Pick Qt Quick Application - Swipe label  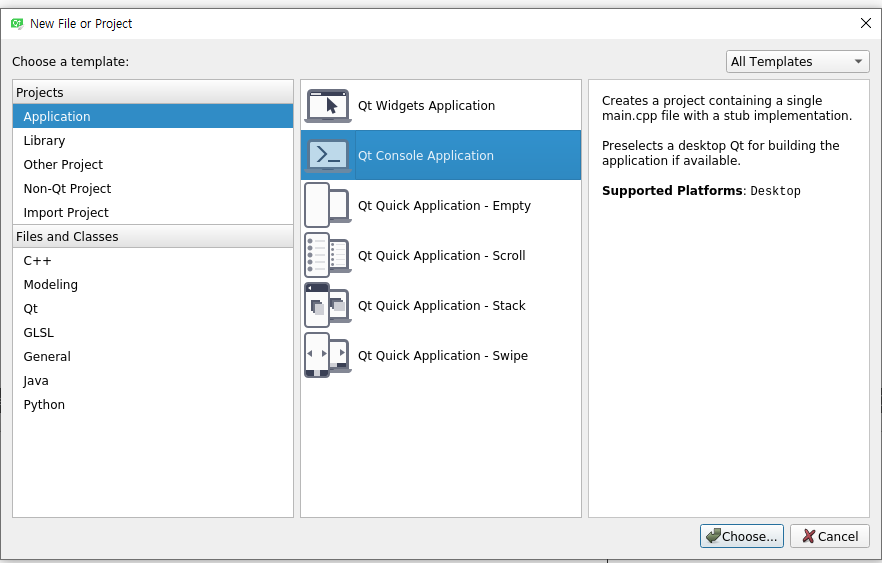[443, 356]
